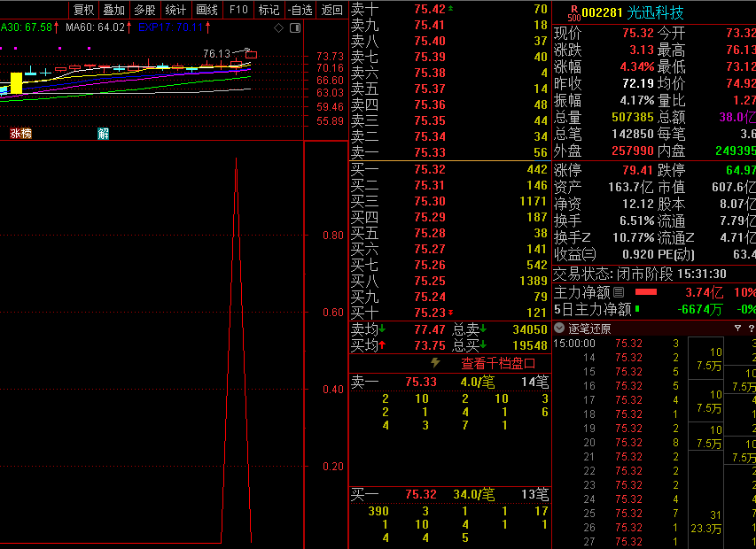The width and height of the screenshot is (756, 549).
Task: Click the lightning bolt icon near 查看千档盘口
Action: (435, 363)
